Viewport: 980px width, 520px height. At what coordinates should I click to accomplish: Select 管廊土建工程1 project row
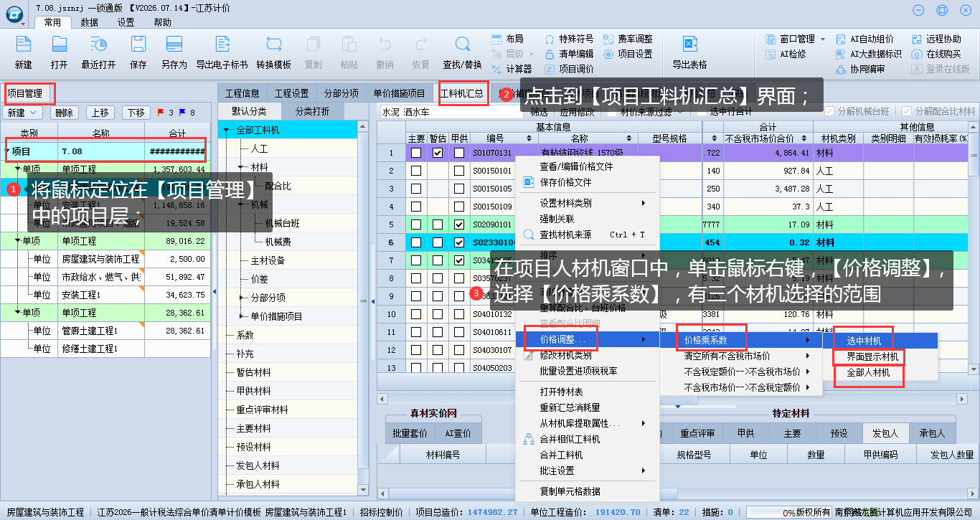[105, 331]
